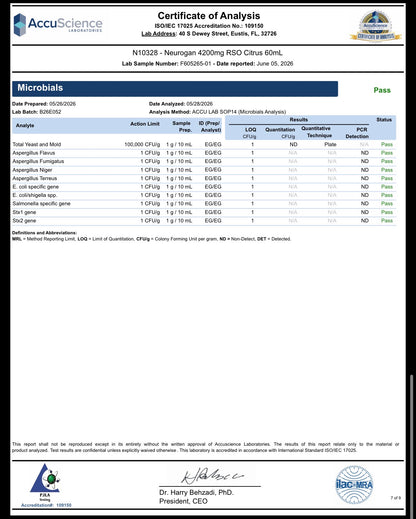This screenshot has height=519, width=416.
Task: Click the Status column header
Action: (x=384, y=119)
